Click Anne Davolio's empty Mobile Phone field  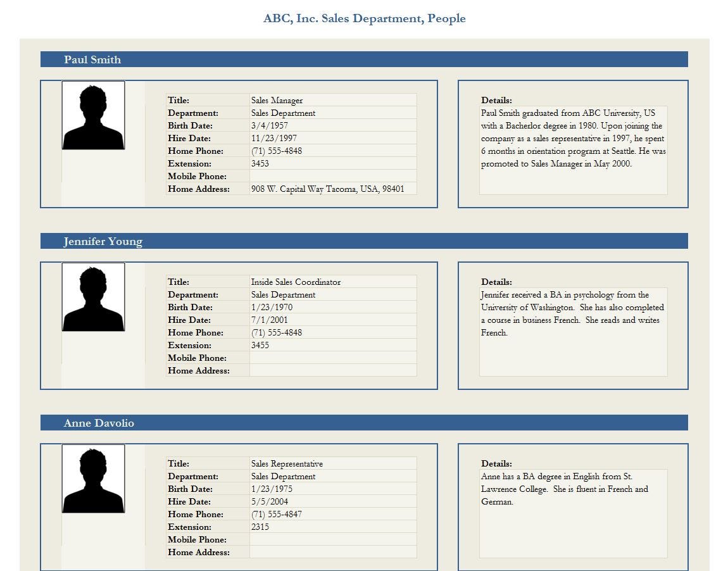click(333, 539)
